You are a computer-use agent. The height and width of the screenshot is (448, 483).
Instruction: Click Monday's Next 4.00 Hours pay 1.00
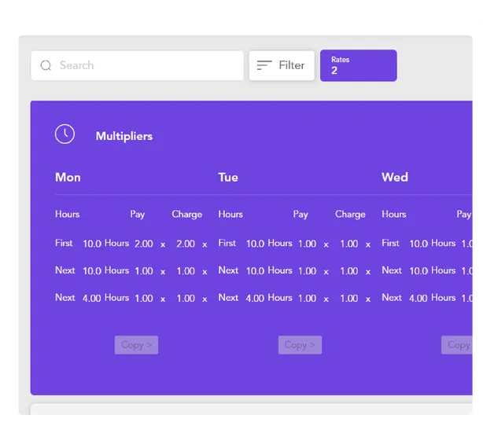point(144,298)
